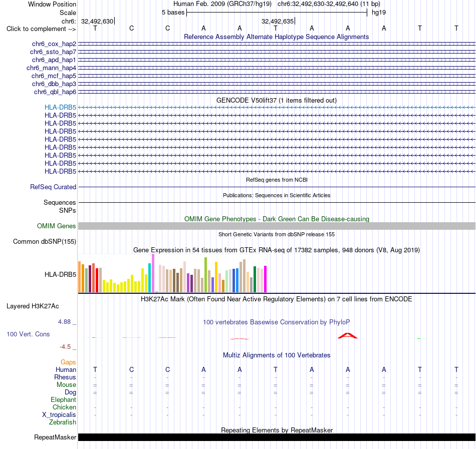Open the chr6_dbb_hap3 haplotype track label

54,84
